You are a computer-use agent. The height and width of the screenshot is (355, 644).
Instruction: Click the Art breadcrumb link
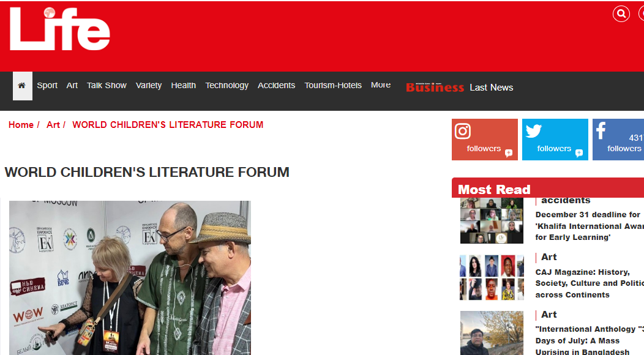53,125
